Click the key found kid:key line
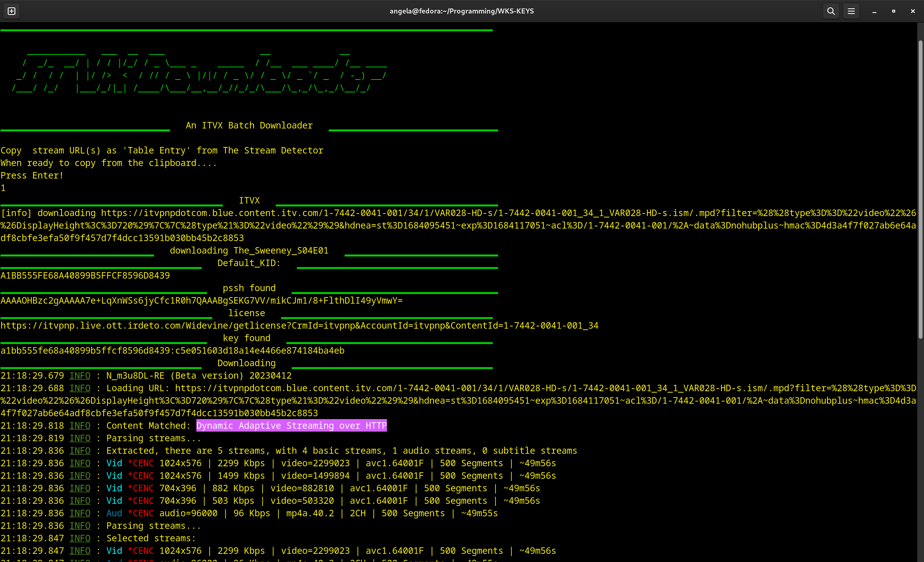 coord(173,351)
